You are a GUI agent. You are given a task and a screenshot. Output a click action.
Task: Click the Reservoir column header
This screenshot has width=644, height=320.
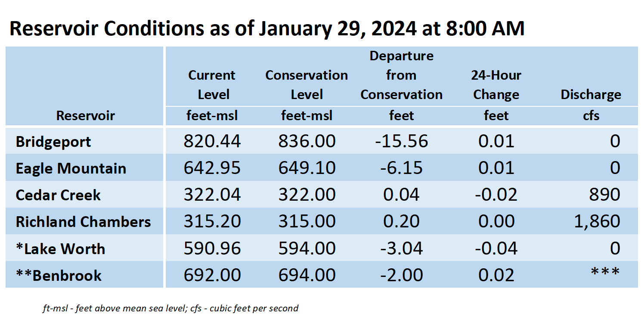(86, 115)
